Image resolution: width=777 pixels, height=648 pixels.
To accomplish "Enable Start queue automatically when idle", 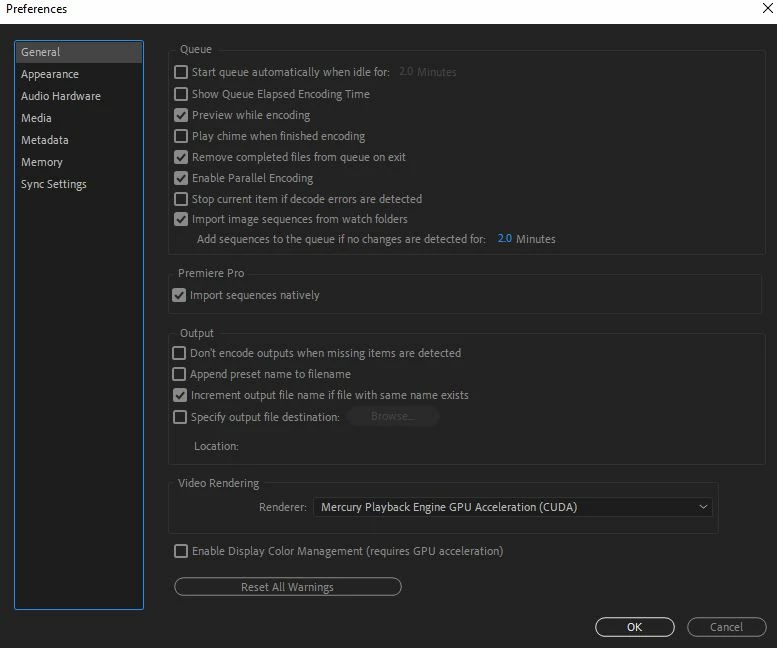I will coord(181,72).
